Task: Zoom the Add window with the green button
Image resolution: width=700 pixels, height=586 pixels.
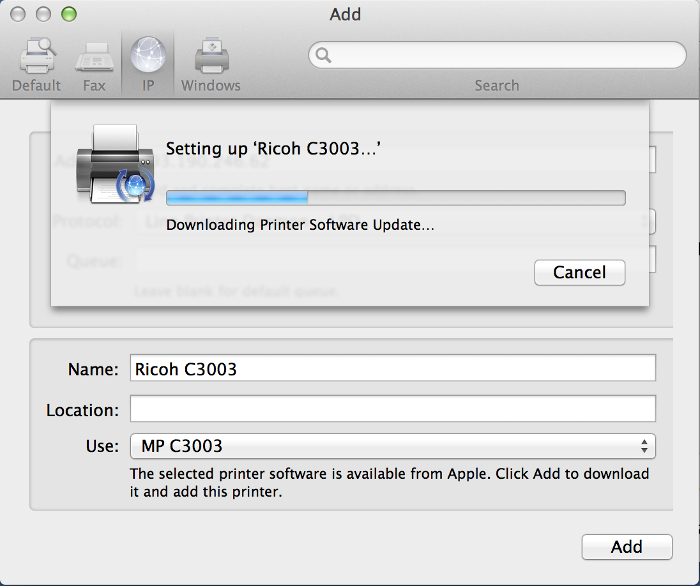Action: click(67, 14)
